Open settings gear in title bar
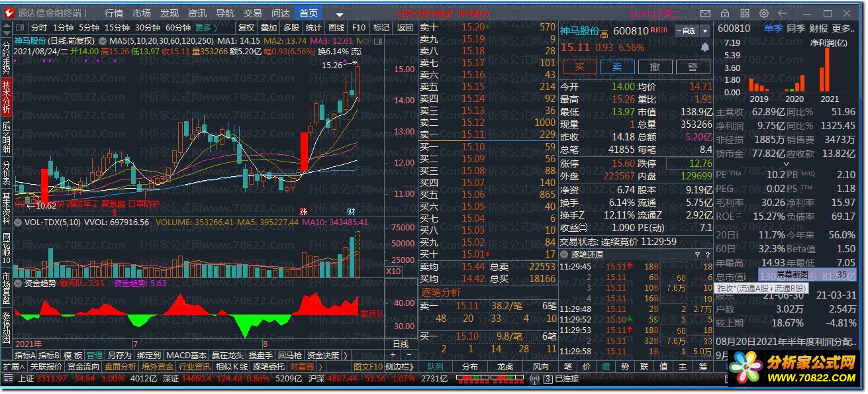 [765, 13]
